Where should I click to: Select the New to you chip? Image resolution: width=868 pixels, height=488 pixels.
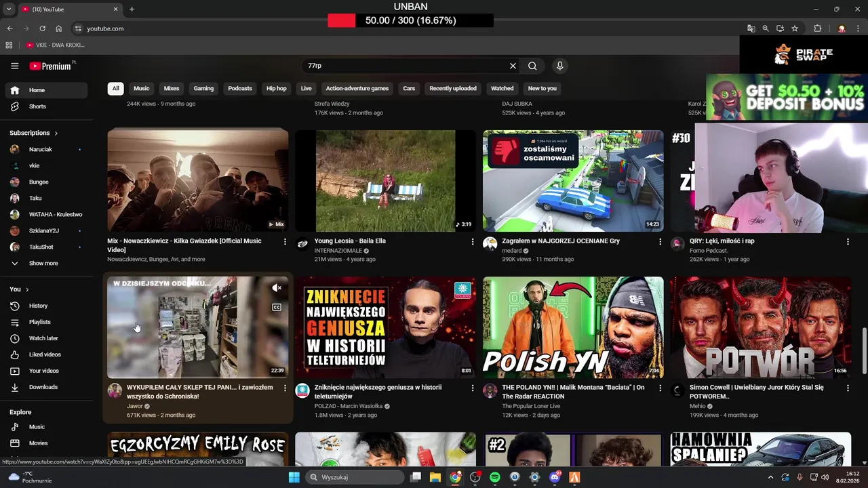pyautogui.click(x=542, y=89)
